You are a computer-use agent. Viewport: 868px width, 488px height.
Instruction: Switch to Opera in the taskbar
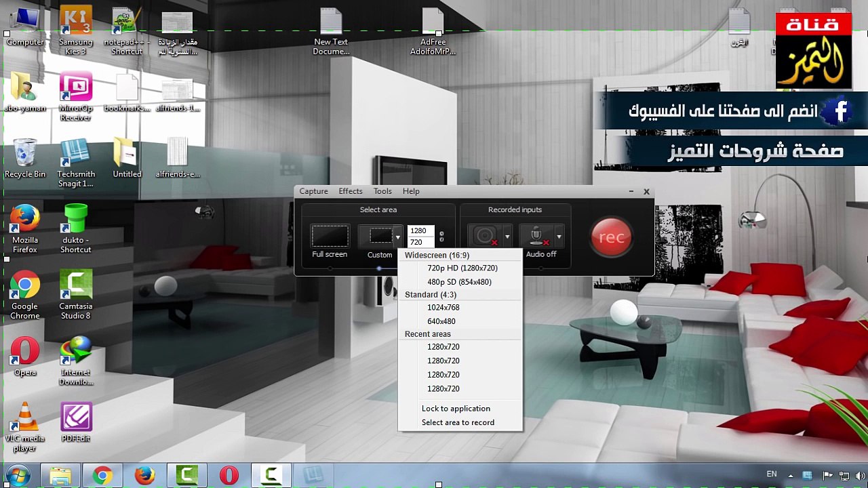[229, 476]
